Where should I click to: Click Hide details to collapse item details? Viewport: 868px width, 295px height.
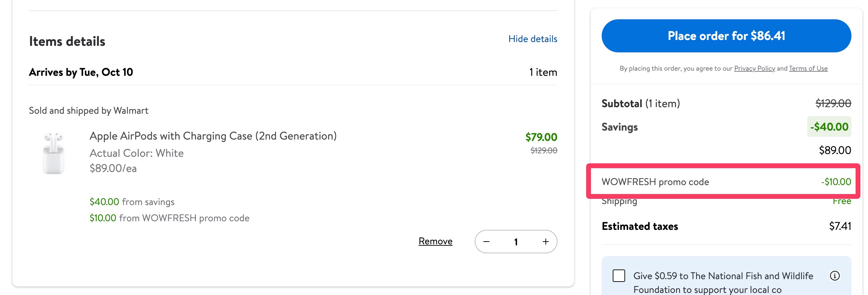(533, 39)
